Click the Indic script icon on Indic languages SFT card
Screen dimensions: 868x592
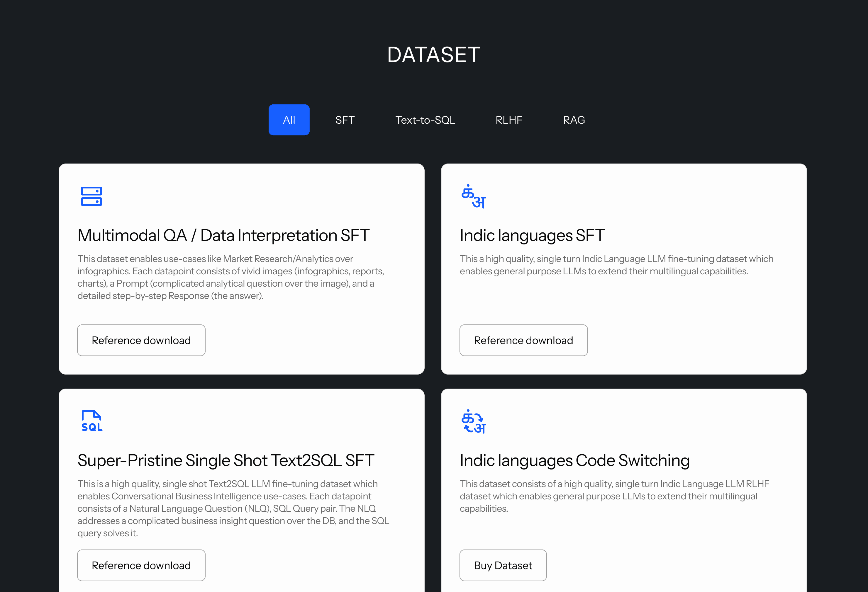point(473,196)
